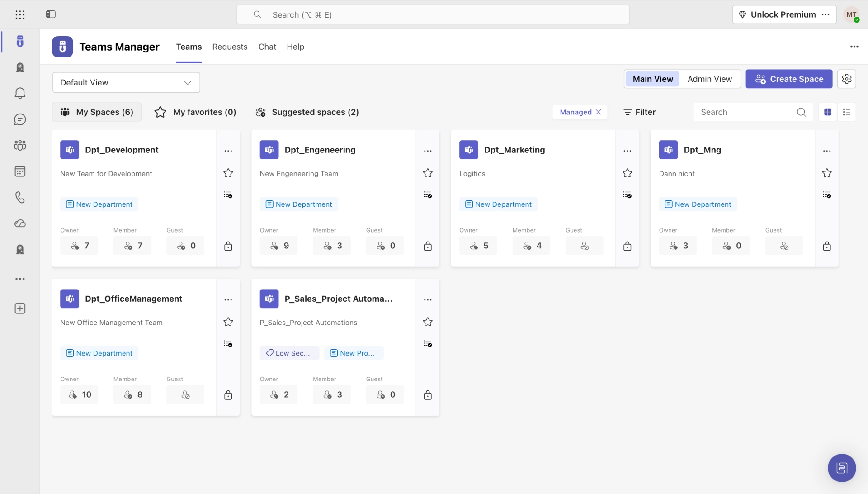The width and height of the screenshot is (868, 494).
Task: Click the spaces Search field
Action: coord(753,112)
